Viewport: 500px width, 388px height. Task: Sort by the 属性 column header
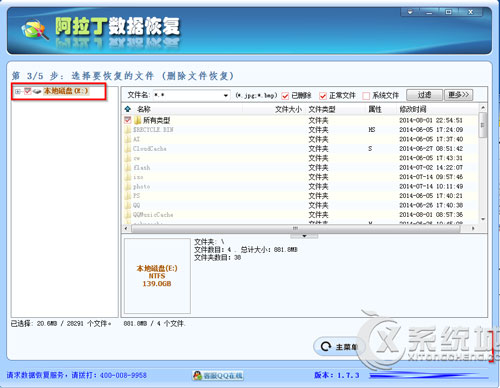pyautogui.click(x=375, y=109)
